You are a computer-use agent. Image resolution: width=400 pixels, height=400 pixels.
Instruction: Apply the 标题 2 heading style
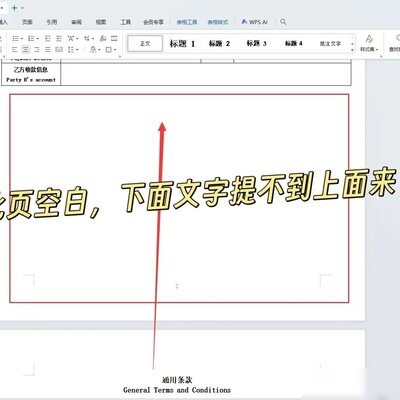(x=219, y=44)
